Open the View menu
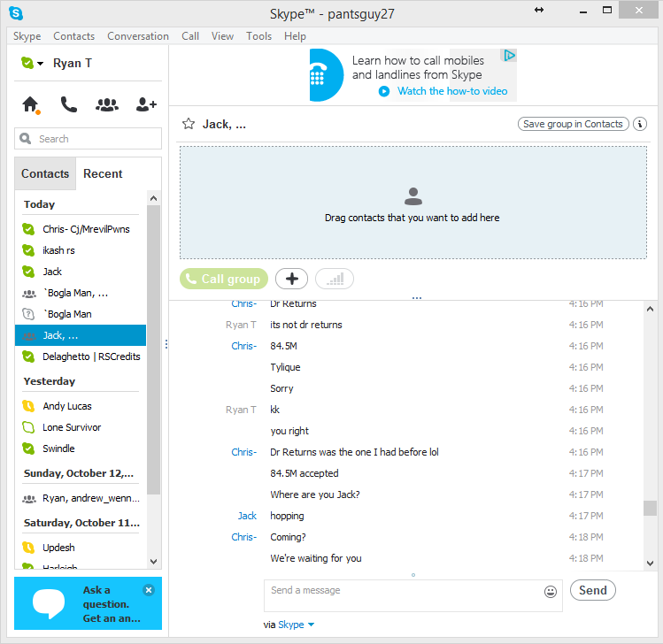The image size is (663, 644). [x=222, y=36]
